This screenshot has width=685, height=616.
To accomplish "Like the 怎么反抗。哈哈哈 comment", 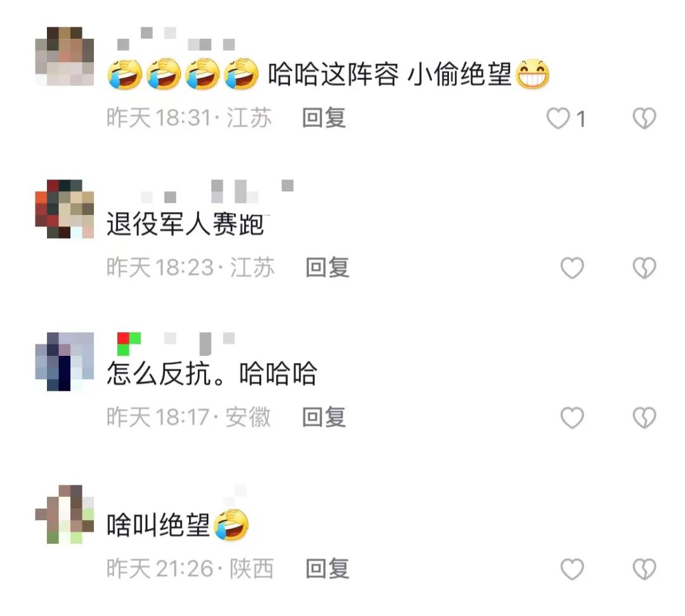I will point(572,417).
